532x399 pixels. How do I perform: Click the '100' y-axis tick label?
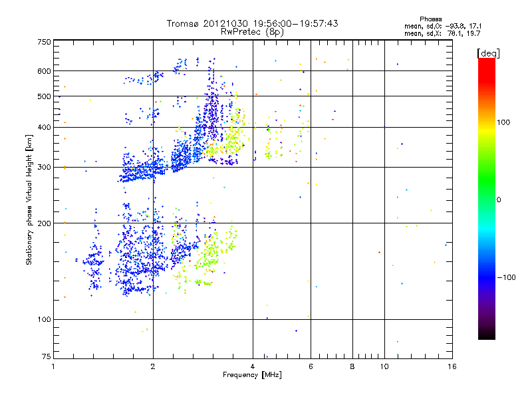pyautogui.click(x=44, y=320)
